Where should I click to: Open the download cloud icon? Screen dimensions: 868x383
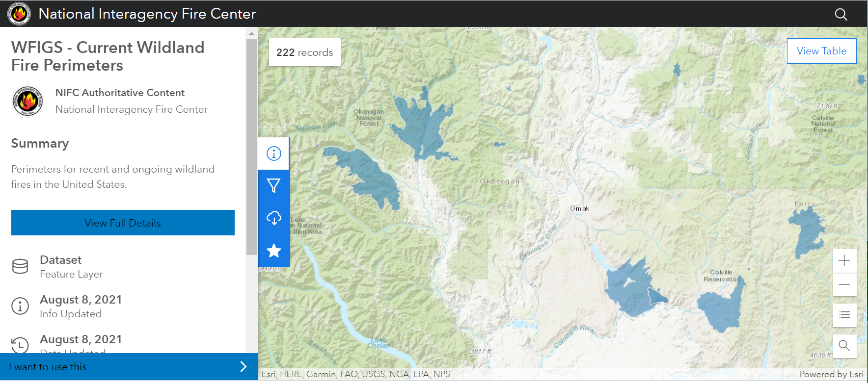(273, 218)
